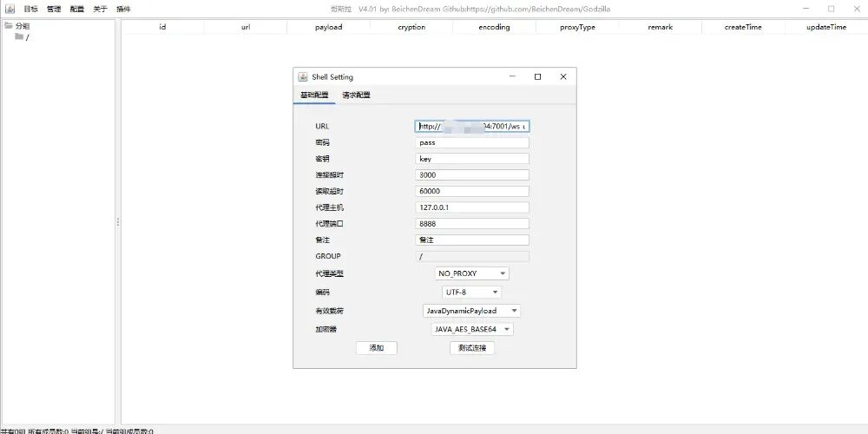Viewport: 868px width, 434px height.
Task: Focus the proxy host field 127.0.0.1
Action: 472,207
